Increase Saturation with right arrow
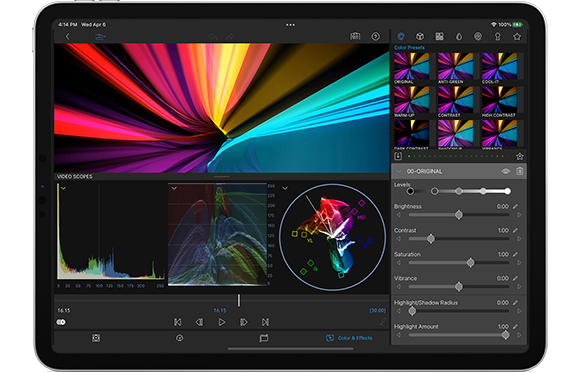Viewport: 580px width, 373px height. tap(519, 263)
